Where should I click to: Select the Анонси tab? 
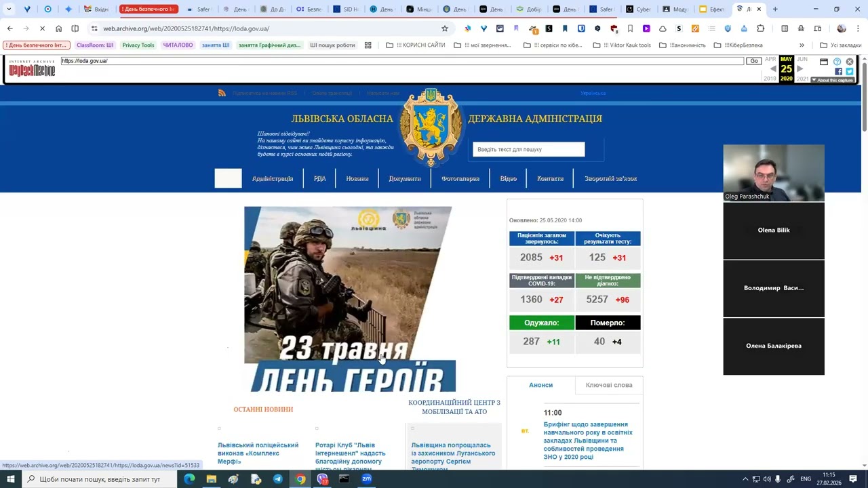tap(541, 385)
